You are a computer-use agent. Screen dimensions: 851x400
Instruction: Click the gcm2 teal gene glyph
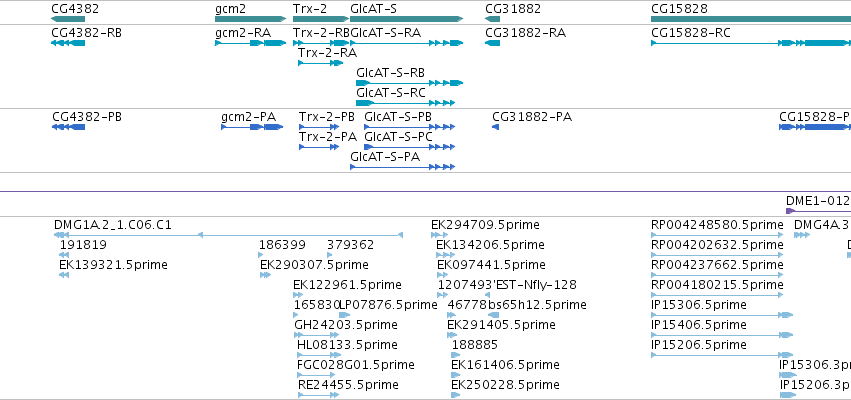point(250,19)
